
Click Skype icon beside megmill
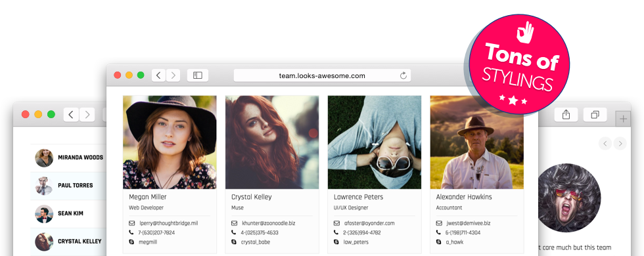coord(131,242)
